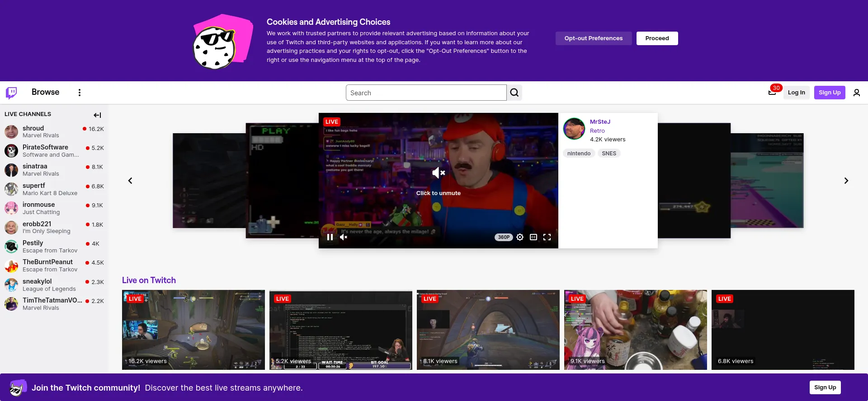The width and height of the screenshot is (868, 401).
Task: Open the 6.8K viewers stream thumbnail
Action: (783, 330)
